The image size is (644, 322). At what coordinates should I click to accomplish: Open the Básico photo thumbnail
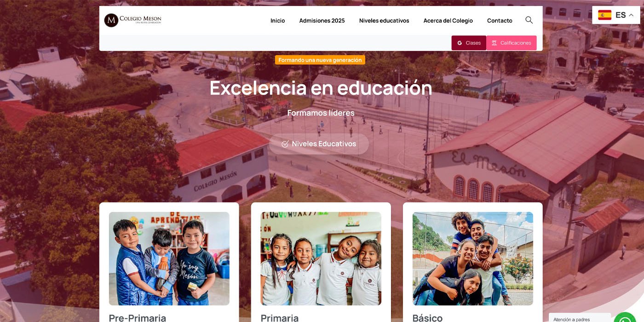click(x=473, y=259)
